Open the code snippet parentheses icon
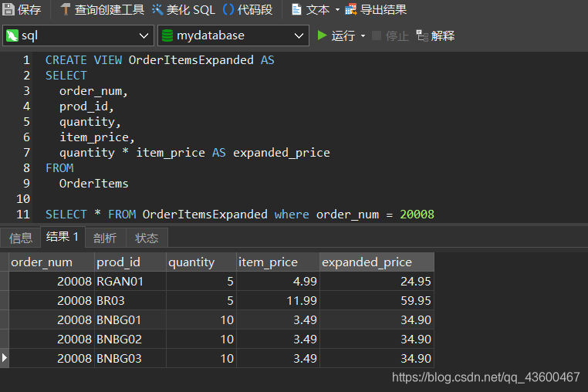 (x=228, y=9)
